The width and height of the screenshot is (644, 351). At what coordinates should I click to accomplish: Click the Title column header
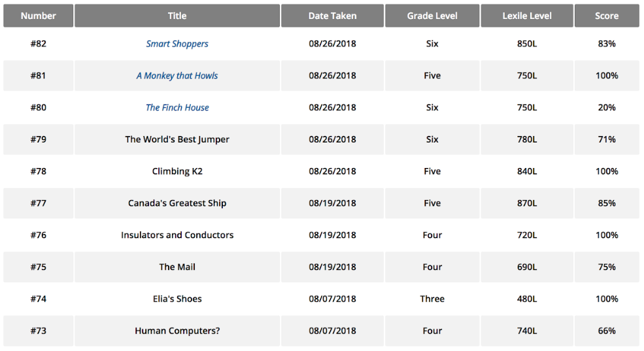(x=177, y=16)
